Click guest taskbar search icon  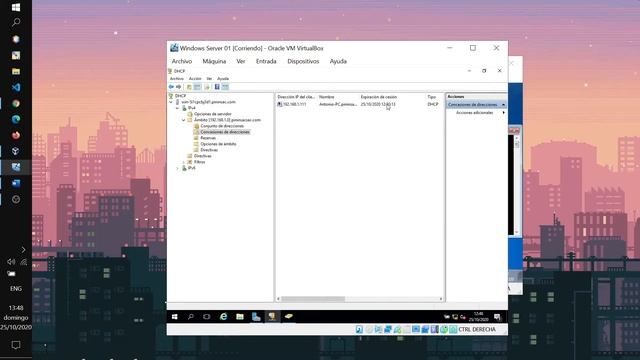[191, 317]
